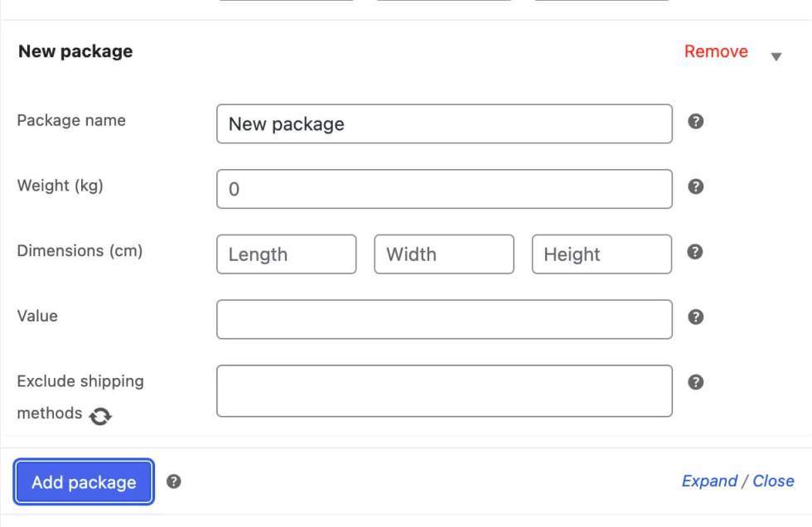The image size is (812, 527).
Task: Open the Exclude shipping methods box
Action: coord(444,391)
